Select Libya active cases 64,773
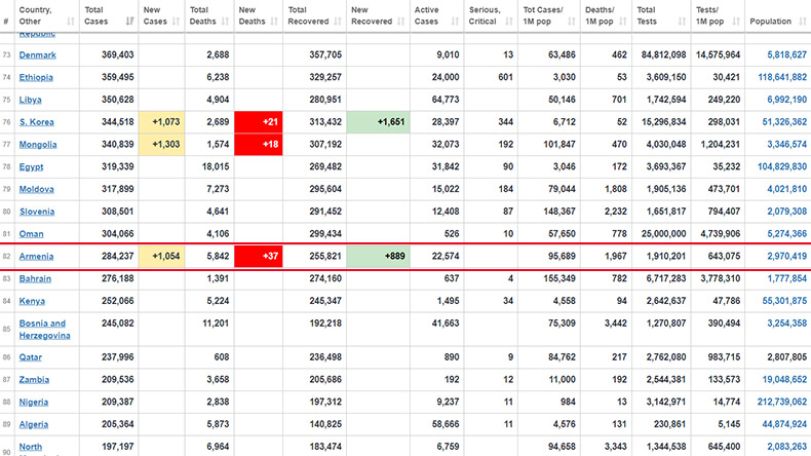Image resolution: width=811 pixels, height=456 pixels. pyautogui.click(x=445, y=99)
